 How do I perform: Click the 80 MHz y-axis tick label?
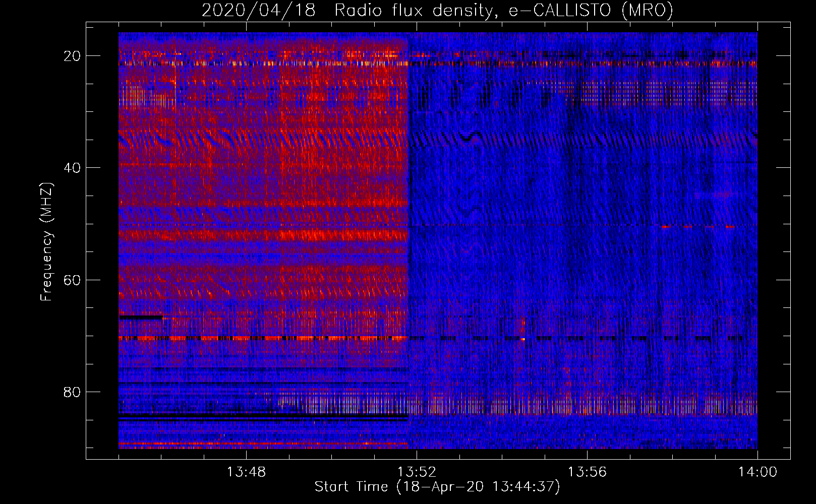[72, 392]
